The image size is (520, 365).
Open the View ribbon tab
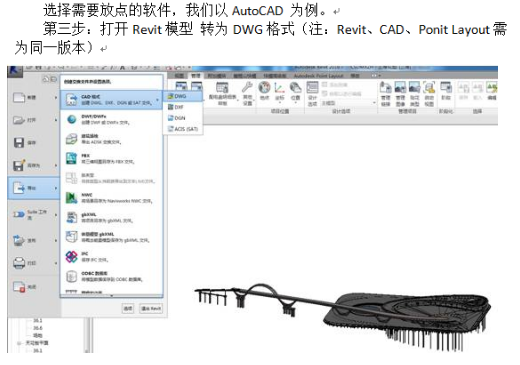pyautogui.click(x=179, y=76)
